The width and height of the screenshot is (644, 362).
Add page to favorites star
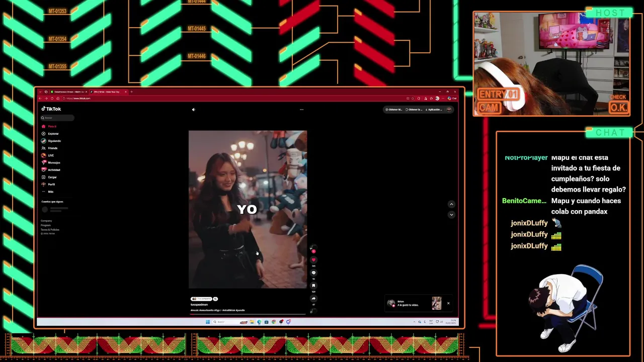click(413, 99)
